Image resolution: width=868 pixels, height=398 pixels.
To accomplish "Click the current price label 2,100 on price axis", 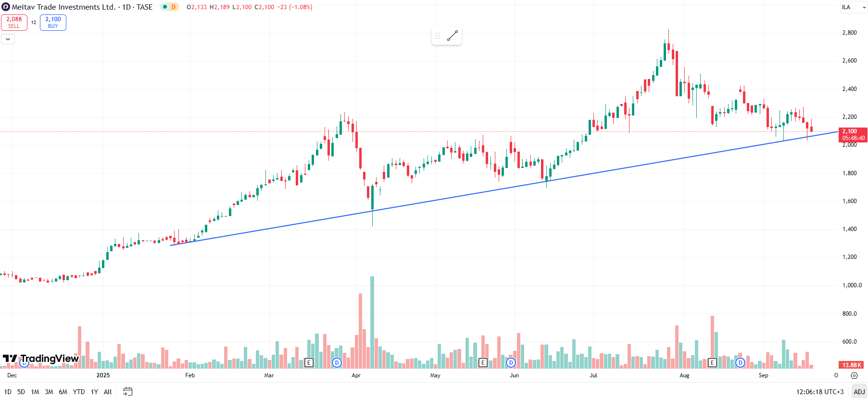I will click(853, 134).
